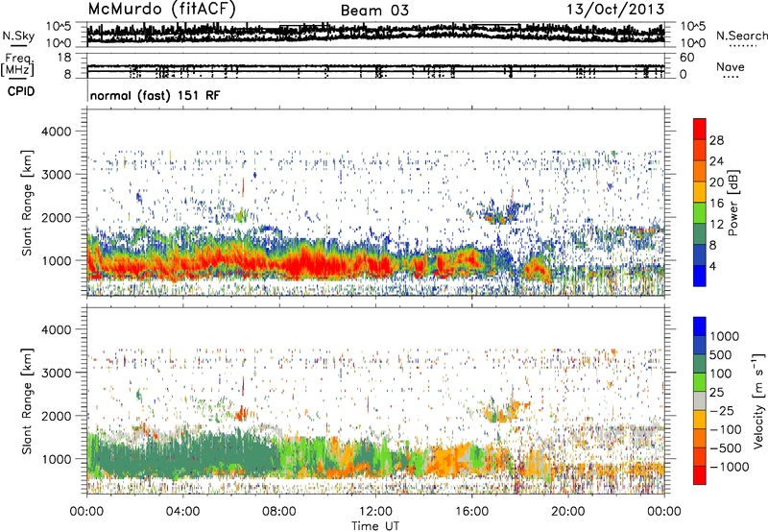The image size is (768, 532).
Task: Click the 20:00 time tick label
Action: (x=567, y=512)
